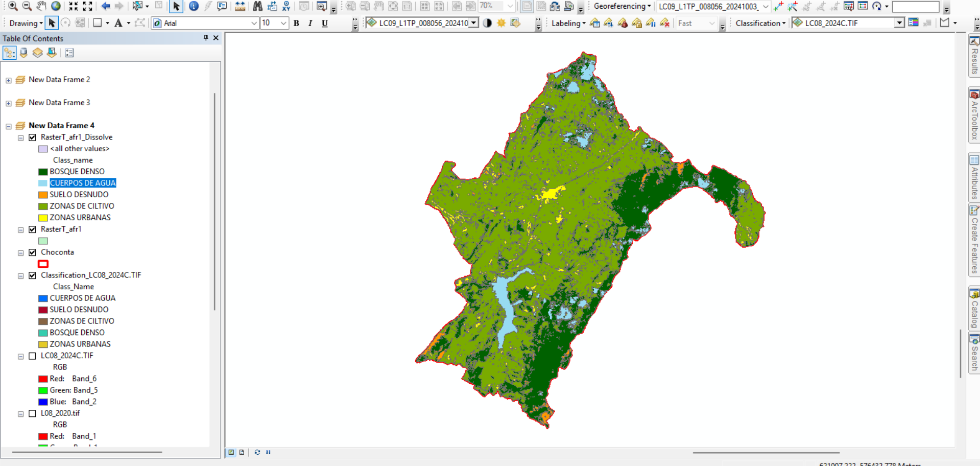Click the Fixed Zoom Out icon
This screenshot has height=466, width=980.
pyautogui.click(x=88, y=6)
